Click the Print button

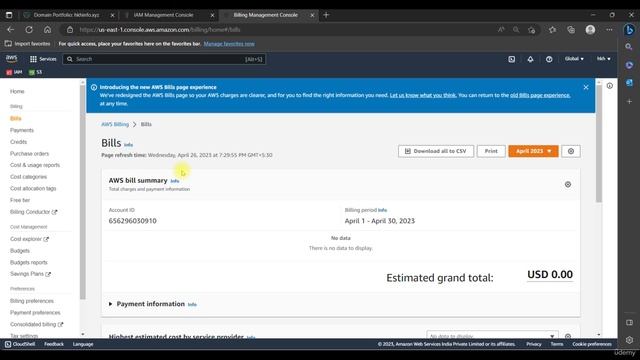tap(491, 151)
